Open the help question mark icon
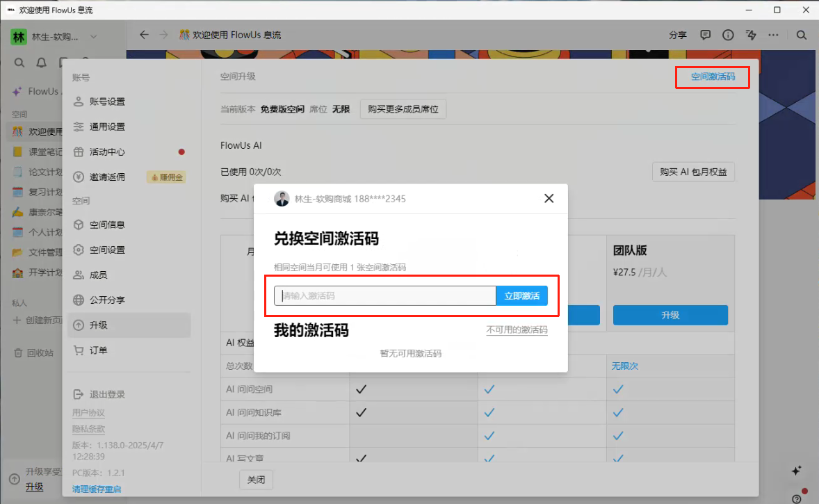The height and width of the screenshot is (504, 819). [797, 498]
